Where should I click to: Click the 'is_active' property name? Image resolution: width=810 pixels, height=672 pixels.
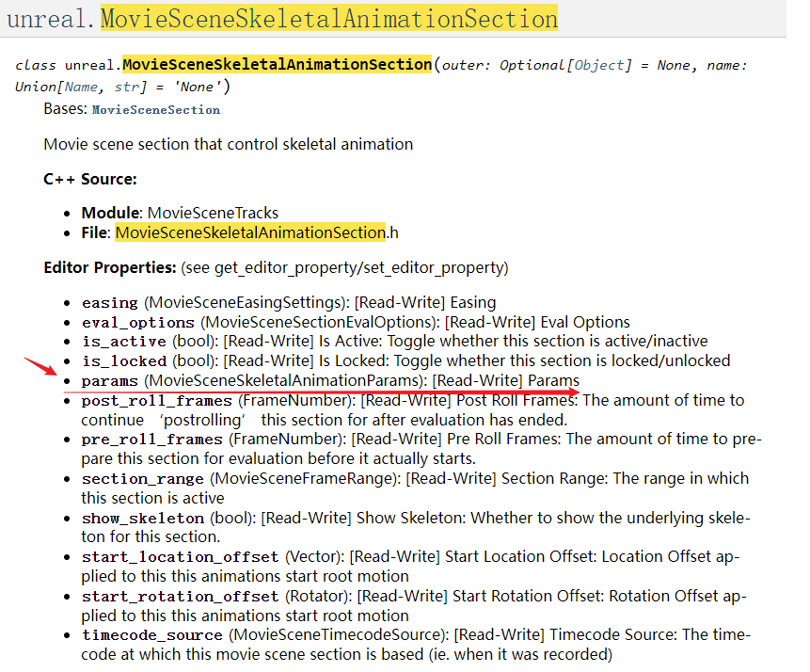pos(123,342)
